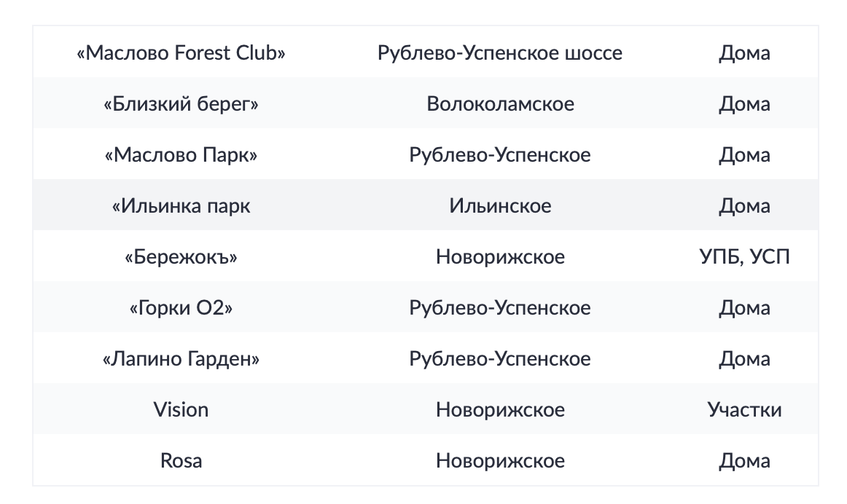This screenshot has width=847, height=504.
Task: Click the Ильинское highway cell
Action: point(500,206)
